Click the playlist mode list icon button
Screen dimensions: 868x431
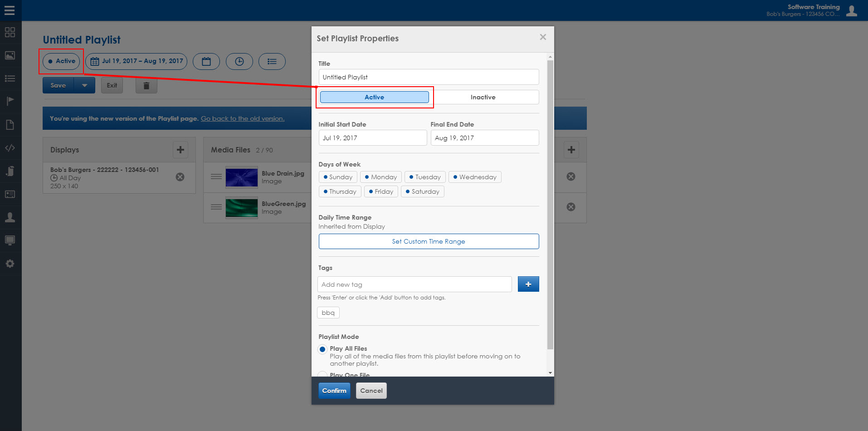click(272, 61)
